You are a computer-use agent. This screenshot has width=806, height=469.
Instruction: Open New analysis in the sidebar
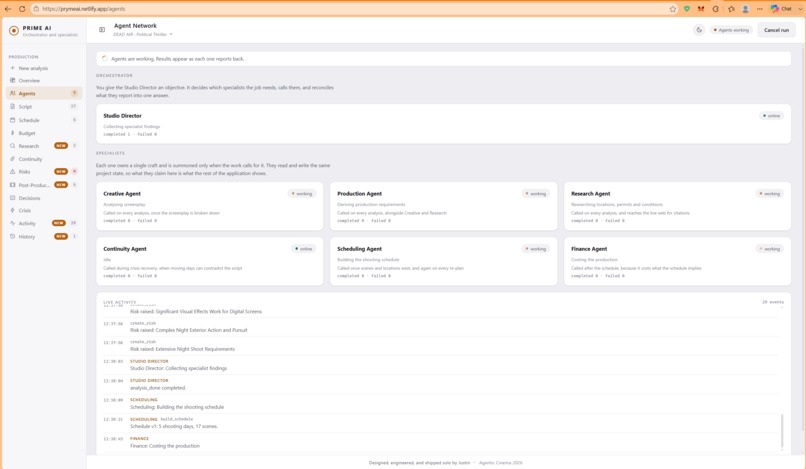(x=43, y=68)
